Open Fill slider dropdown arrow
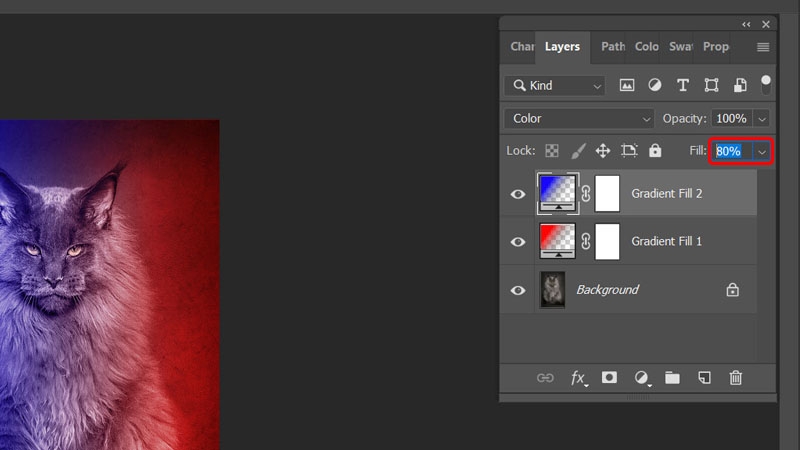 pyautogui.click(x=762, y=152)
